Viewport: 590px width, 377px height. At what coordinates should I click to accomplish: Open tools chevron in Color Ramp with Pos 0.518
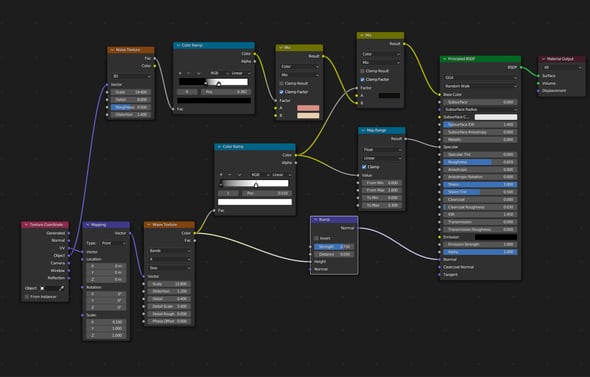[240, 175]
